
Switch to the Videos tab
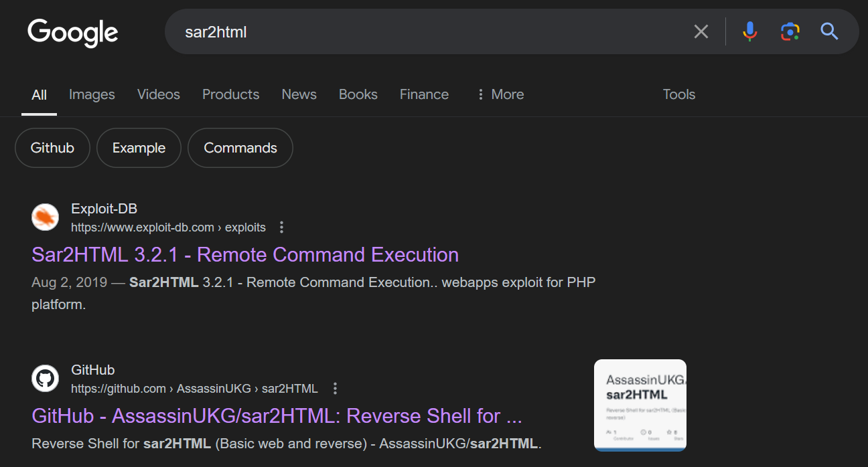click(x=159, y=94)
